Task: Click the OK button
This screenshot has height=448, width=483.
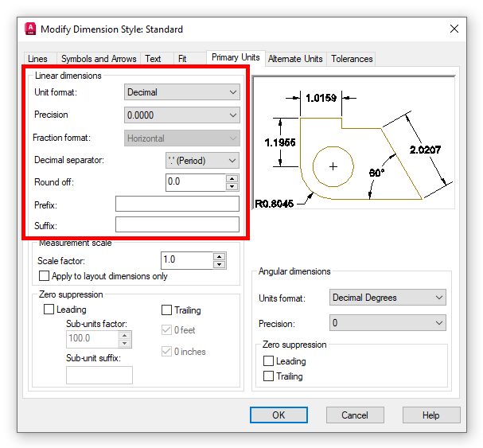Action: (279, 415)
